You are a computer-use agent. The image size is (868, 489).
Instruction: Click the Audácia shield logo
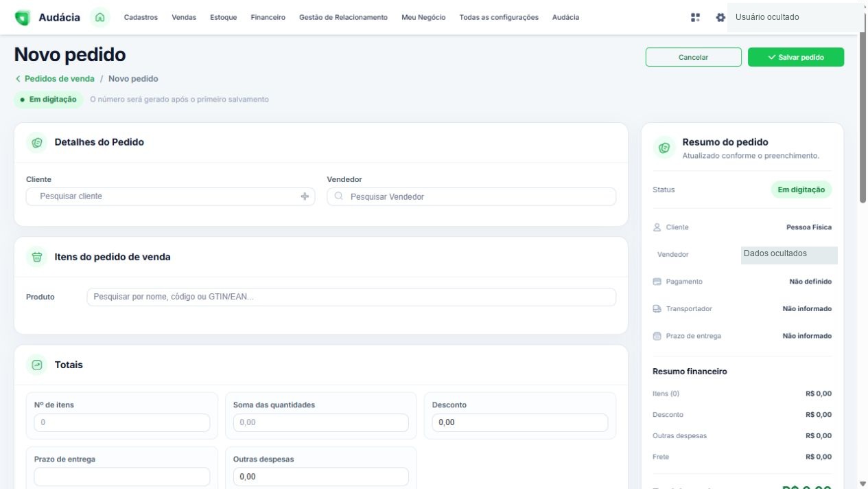click(23, 17)
